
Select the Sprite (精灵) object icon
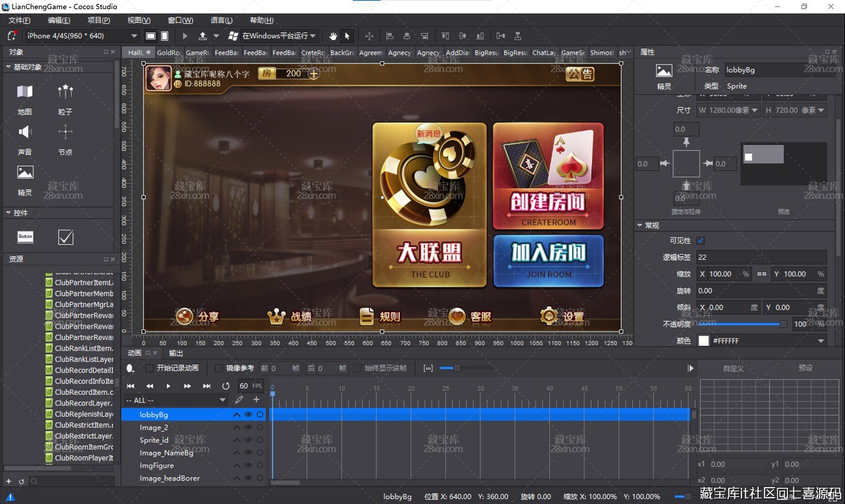tap(25, 172)
